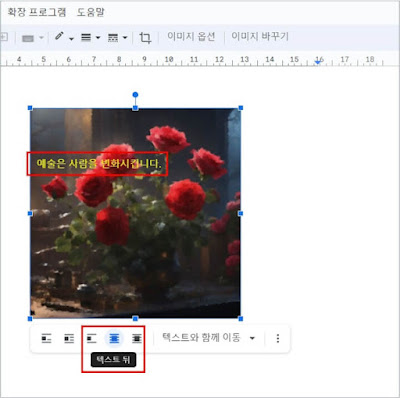Click the image rotation handle
400x398 pixels.
pyautogui.click(x=135, y=95)
